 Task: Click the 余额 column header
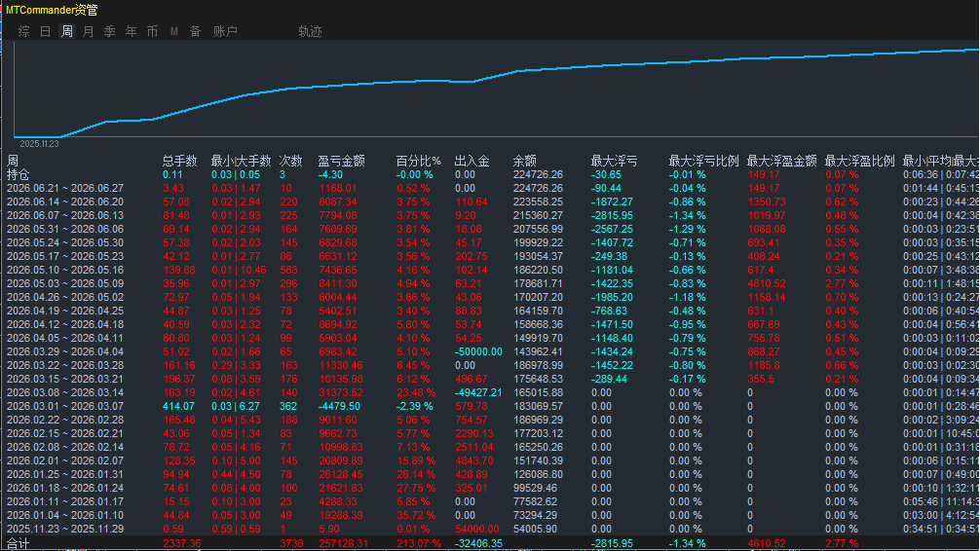pyautogui.click(x=525, y=161)
